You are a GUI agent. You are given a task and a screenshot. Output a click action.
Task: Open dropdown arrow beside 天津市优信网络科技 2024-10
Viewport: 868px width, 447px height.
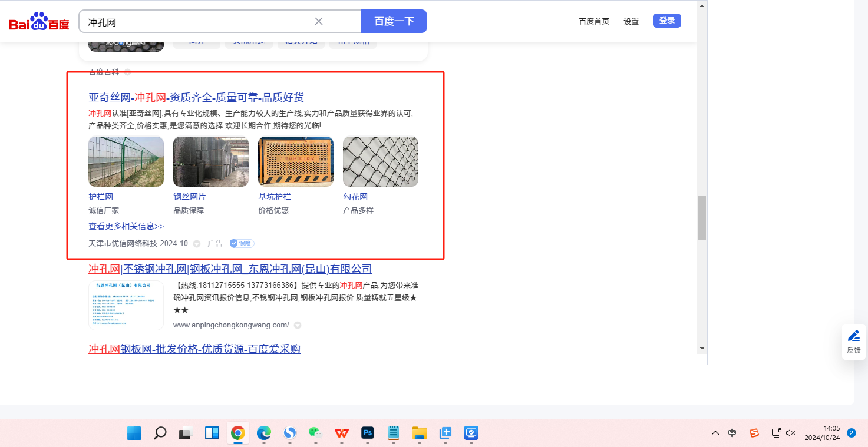pyautogui.click(x=197, y=244)
